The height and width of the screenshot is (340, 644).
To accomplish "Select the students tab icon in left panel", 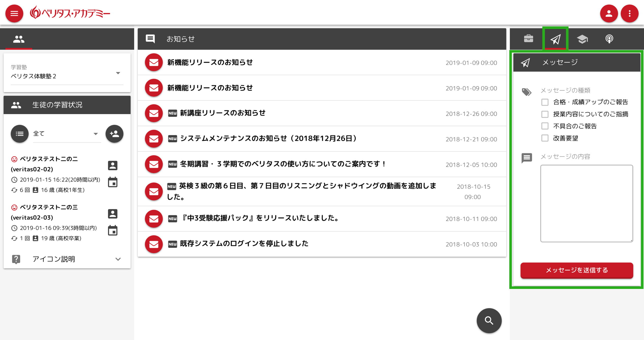I will (x=19, y=39).
